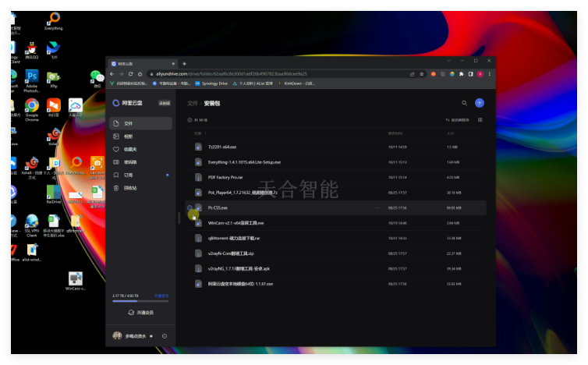
Task: Open Google Chrome desktop shortcut
Action: tap(31, 109)
